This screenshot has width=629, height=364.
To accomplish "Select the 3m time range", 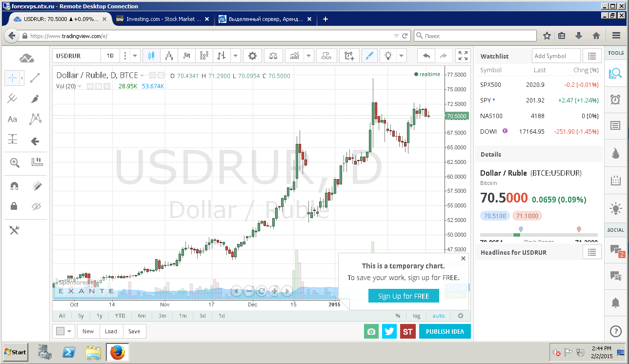I will [x=162, y=316].
